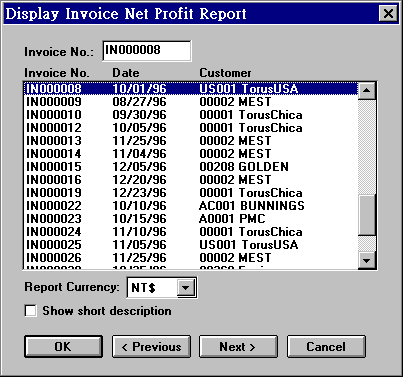Select invoice IN000013 row
Viewport: 403px width, 377px height.
click(191, 141)
